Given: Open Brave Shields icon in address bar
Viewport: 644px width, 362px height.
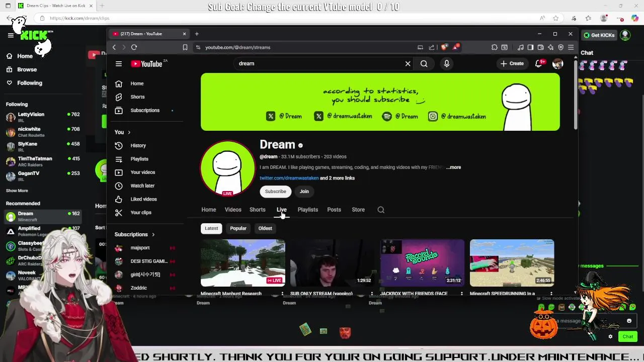Looking at the screenshot, I should click(444, 47).
